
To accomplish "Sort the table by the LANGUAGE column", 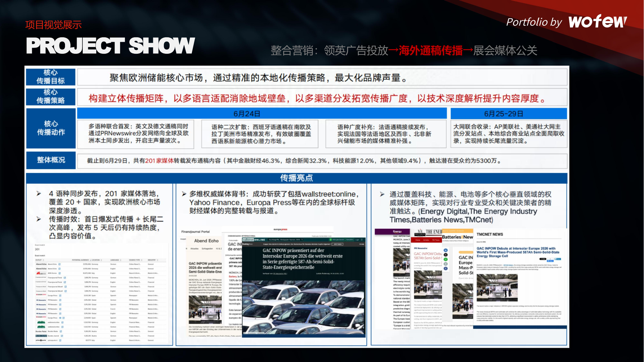I will coord(115,260).
